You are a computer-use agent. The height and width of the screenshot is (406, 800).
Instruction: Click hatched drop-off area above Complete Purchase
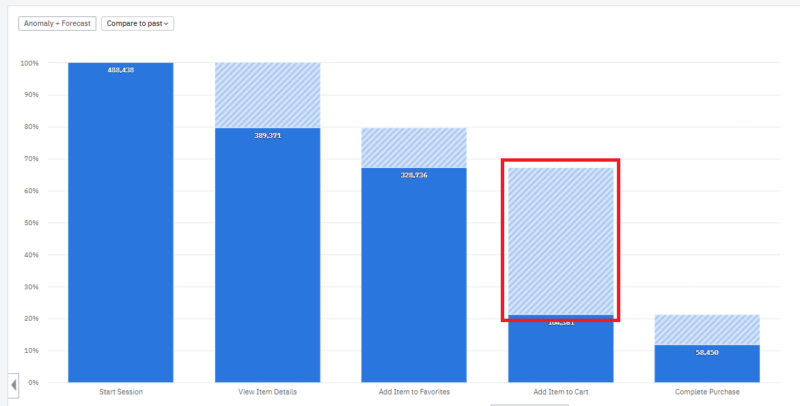706,330
